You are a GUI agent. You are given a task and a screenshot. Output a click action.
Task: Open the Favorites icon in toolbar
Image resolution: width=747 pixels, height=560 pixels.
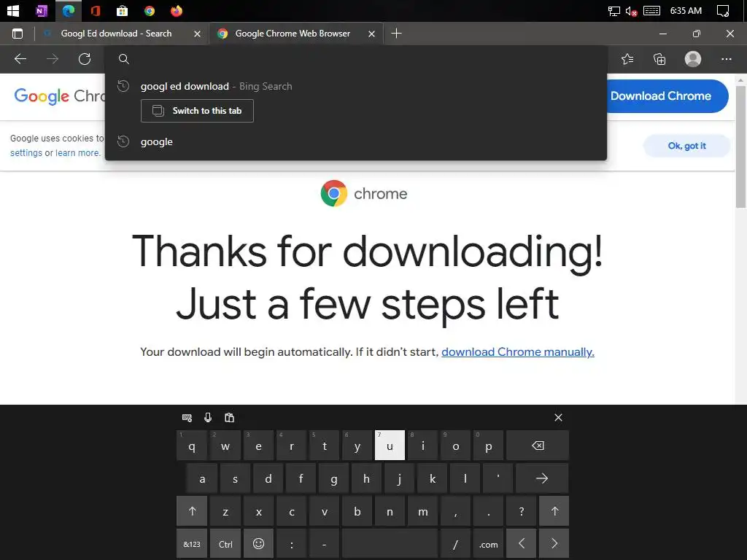627,59
